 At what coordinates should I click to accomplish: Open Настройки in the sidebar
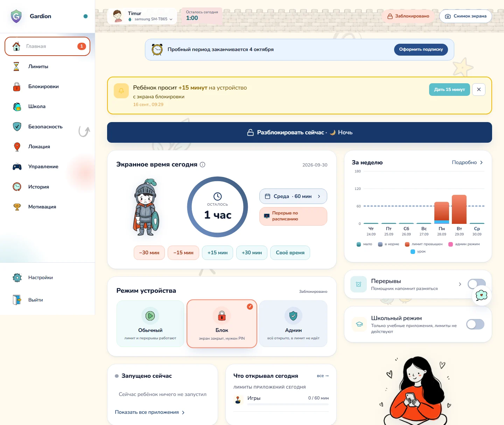coord(47,277)
